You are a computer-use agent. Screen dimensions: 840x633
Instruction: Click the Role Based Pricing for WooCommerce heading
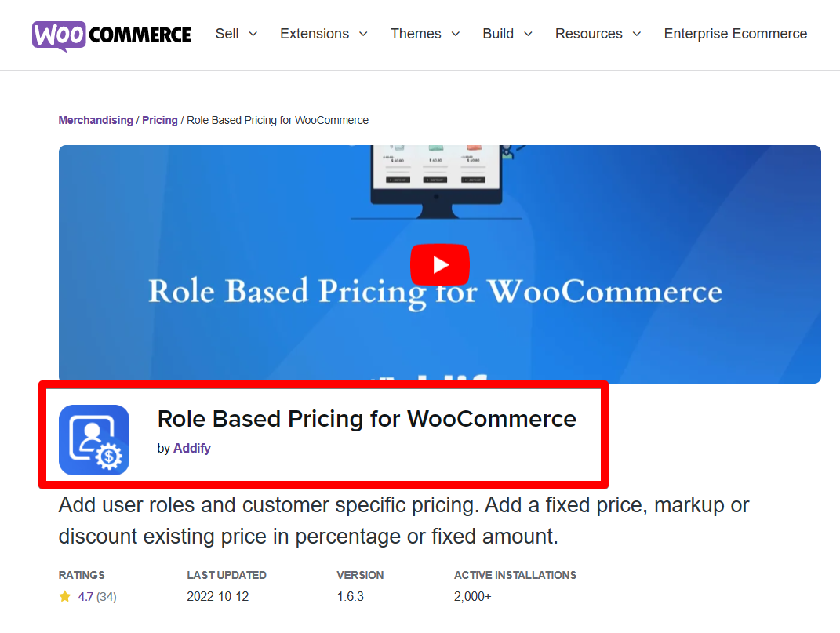pos(367,419)
